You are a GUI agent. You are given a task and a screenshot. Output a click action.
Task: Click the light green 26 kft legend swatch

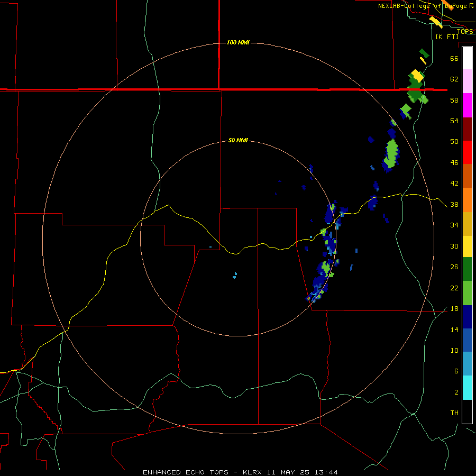click(467, 292)
